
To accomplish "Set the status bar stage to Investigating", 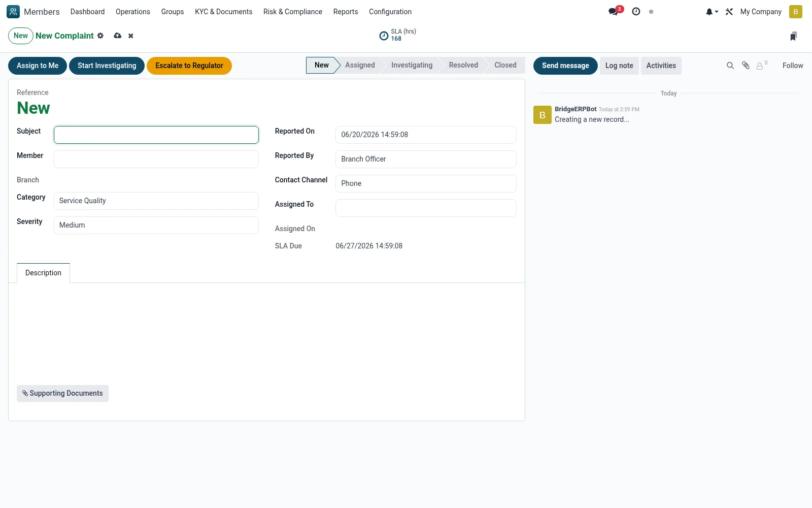I will [412, 65].
